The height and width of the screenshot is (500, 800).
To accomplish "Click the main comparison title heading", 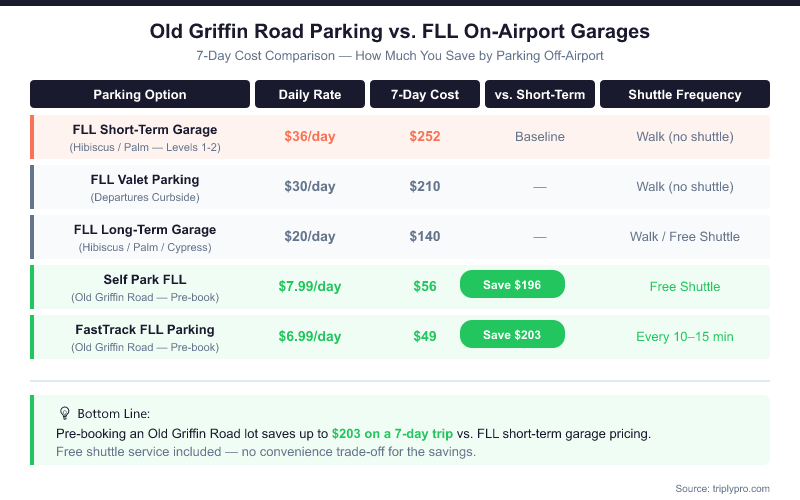I will [x=400, y=32].
